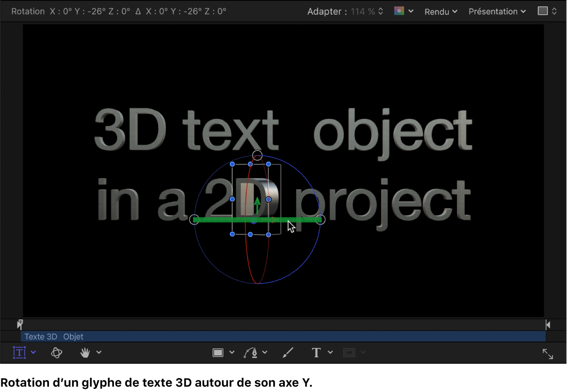Expand the pen tool options chevron
567x392 pixels.
(265, 352)
